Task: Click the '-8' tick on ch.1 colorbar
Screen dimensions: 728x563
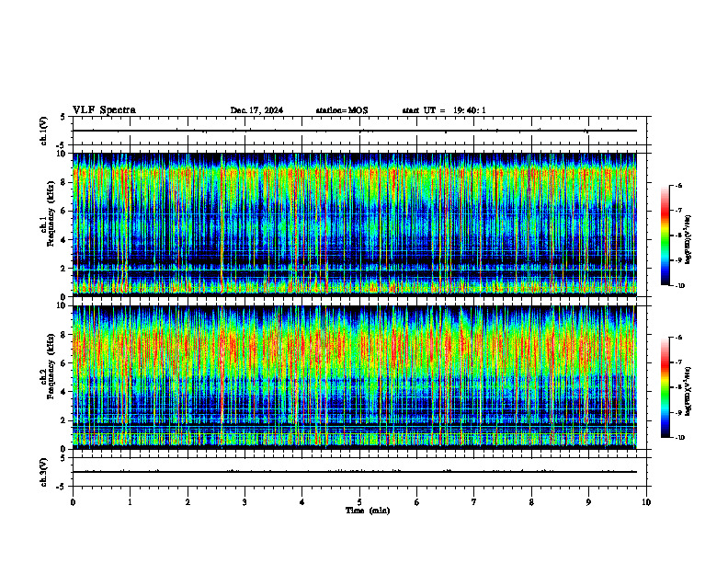Action: pos(678,236)
